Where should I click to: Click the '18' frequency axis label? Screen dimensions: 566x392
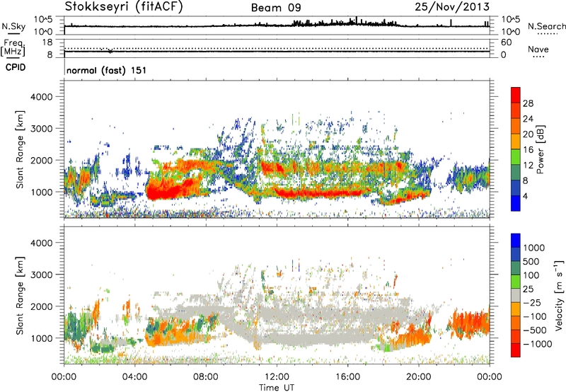coord(47,42)
